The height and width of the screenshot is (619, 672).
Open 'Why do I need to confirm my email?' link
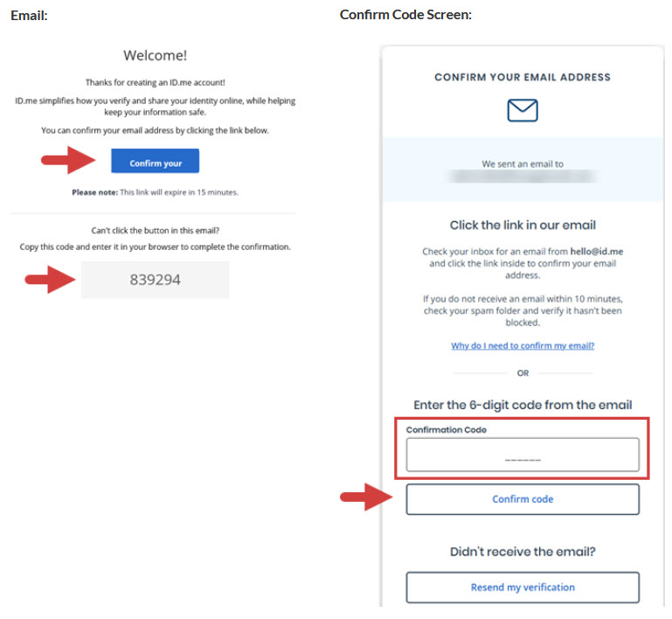(x=523, y=345)
